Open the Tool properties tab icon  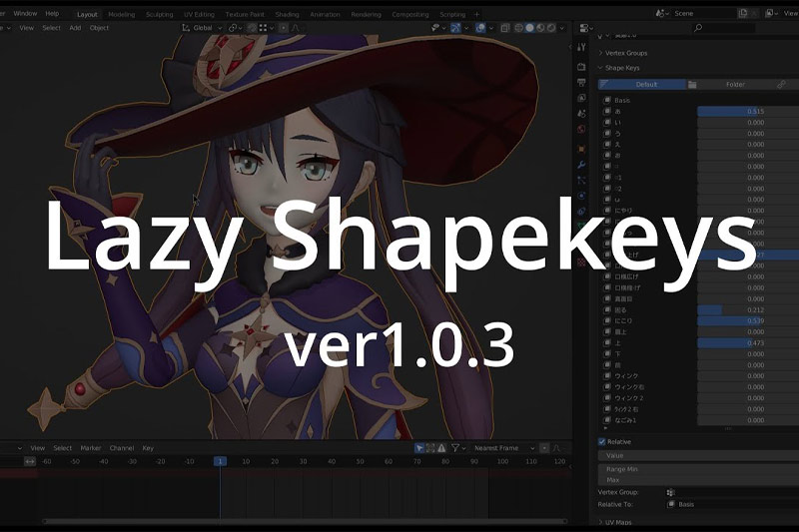(581, 47)
